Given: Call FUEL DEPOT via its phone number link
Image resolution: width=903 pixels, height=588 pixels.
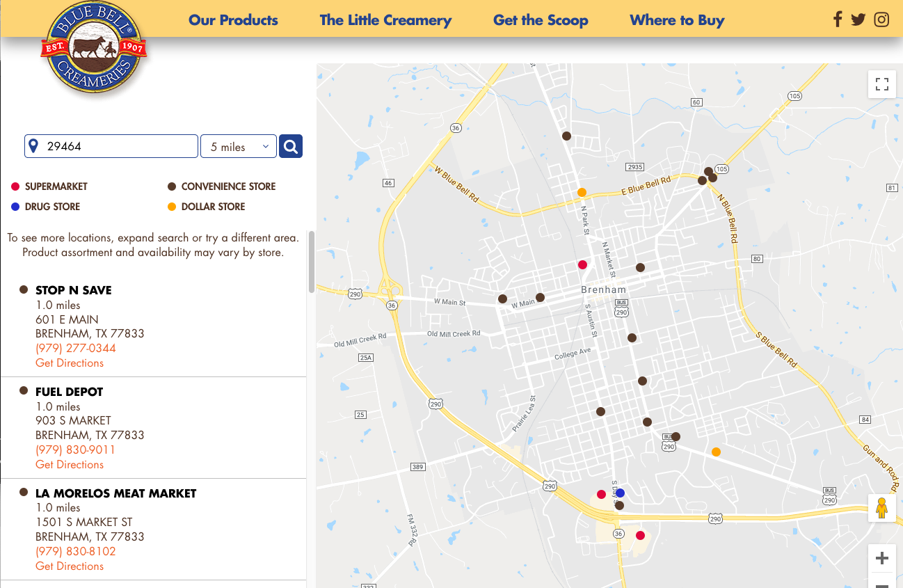Looking at the screenshot, I should (75, 450).
